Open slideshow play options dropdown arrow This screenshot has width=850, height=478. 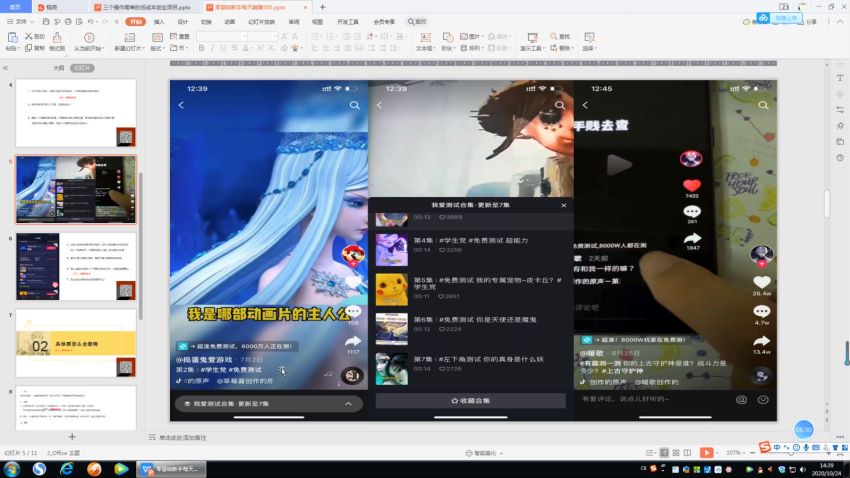click(717, 453)
